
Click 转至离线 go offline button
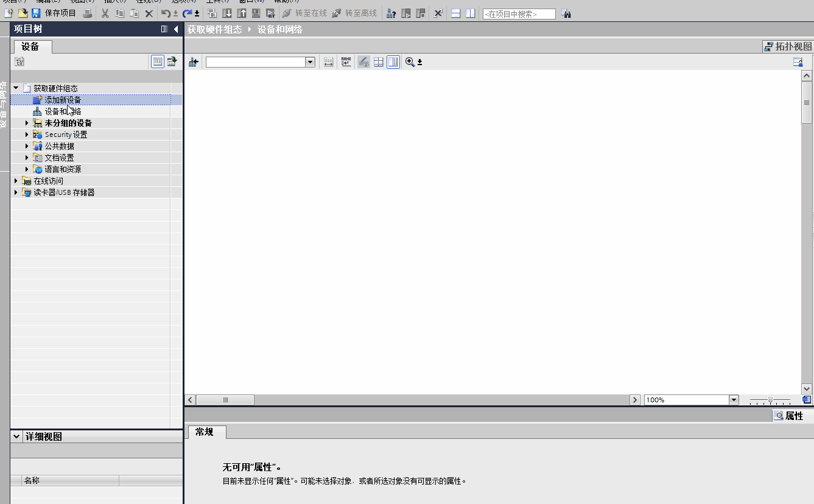pos(354,13)
